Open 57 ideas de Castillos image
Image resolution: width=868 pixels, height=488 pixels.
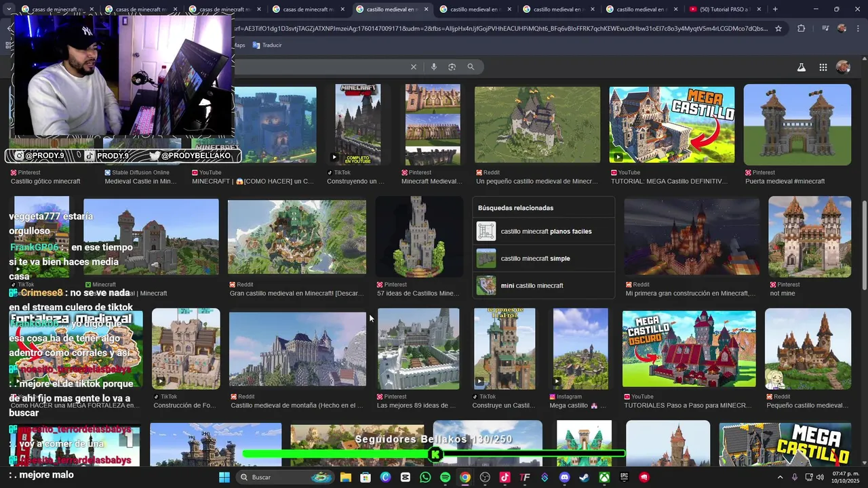[419, 237]
